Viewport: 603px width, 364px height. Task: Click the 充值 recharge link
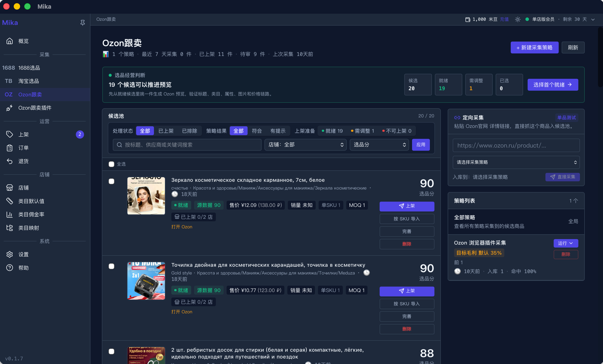click(504, 19)
